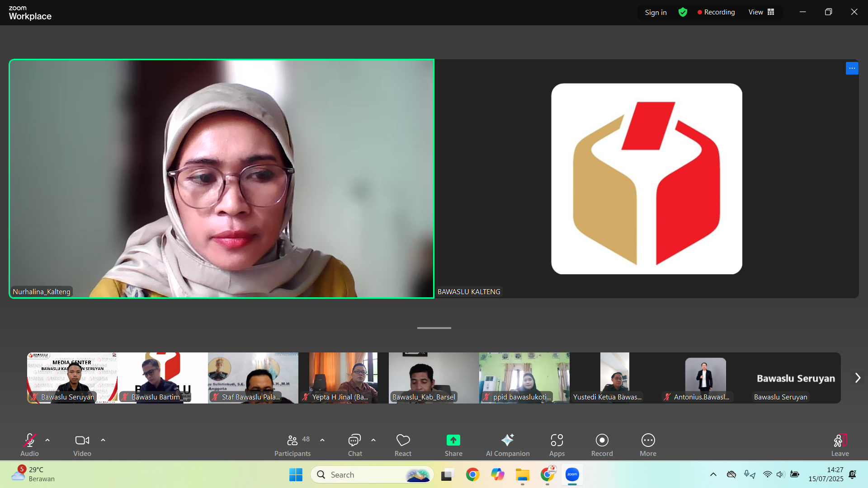Click the Zoom Workplace logo
Viewport: 868px width, 488px height.
click(30, 13)
